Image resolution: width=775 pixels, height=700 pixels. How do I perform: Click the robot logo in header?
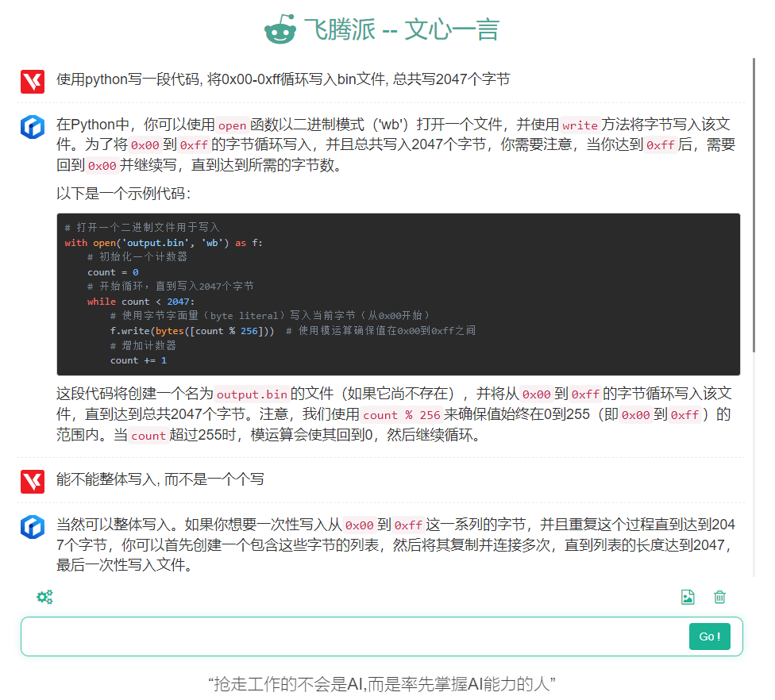280,30
